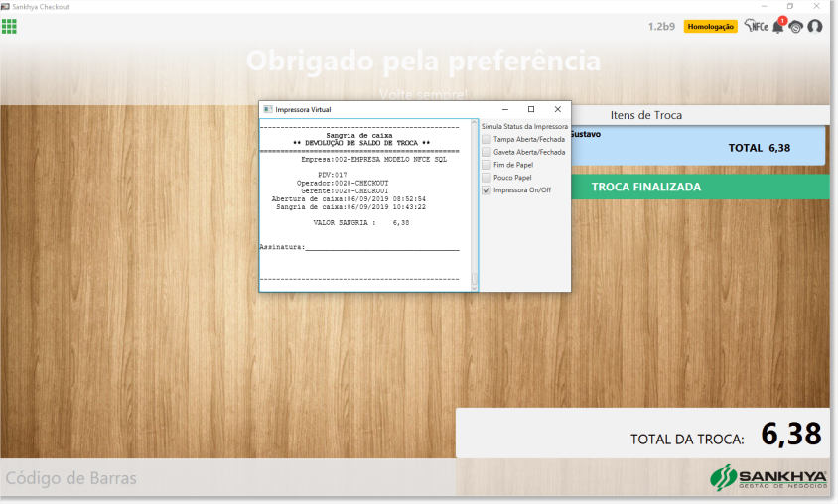Uncheck Impressora On/Off checkbox

point(487,190)
